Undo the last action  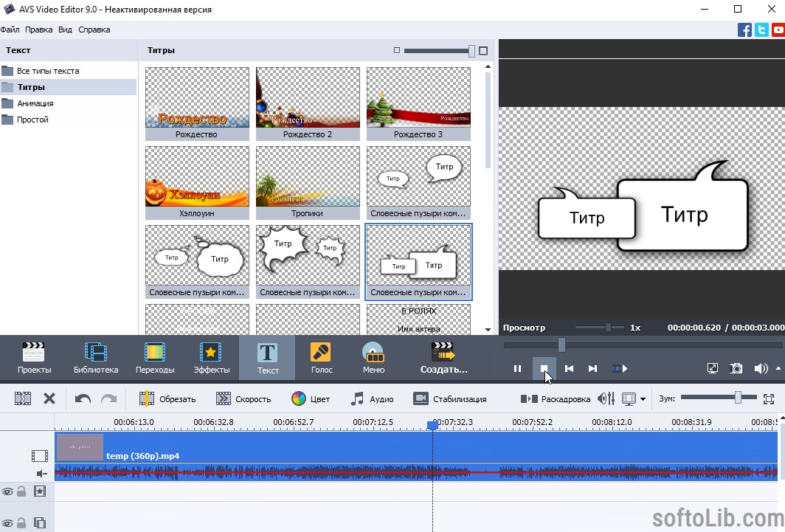tap(83, 399)
